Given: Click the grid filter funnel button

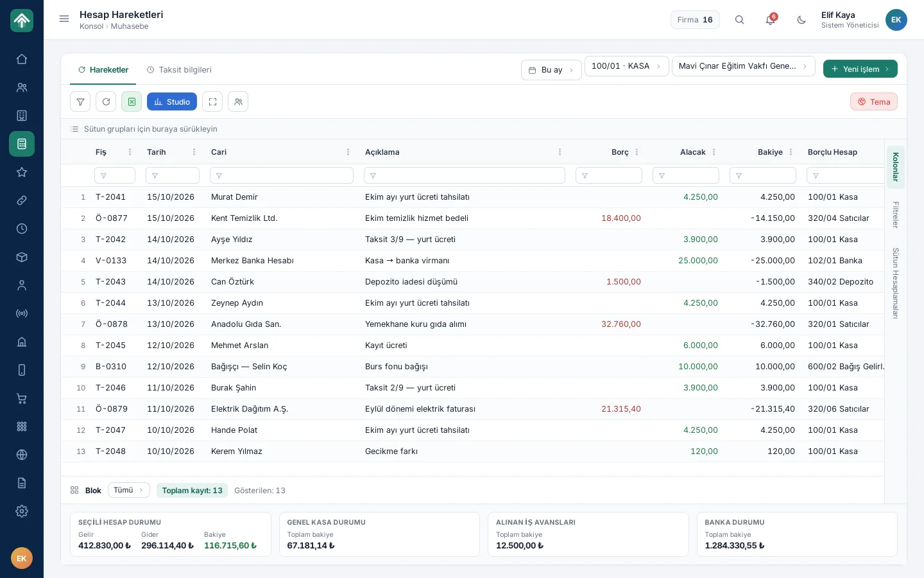Looking at the screenshot, I should (x=80, y=101).
